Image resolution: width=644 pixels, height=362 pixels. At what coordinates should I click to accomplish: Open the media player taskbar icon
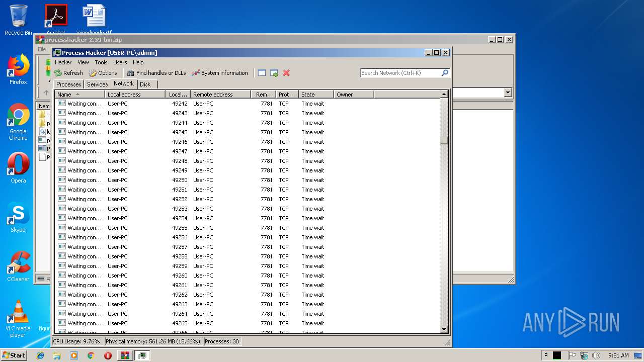(74, 355)
